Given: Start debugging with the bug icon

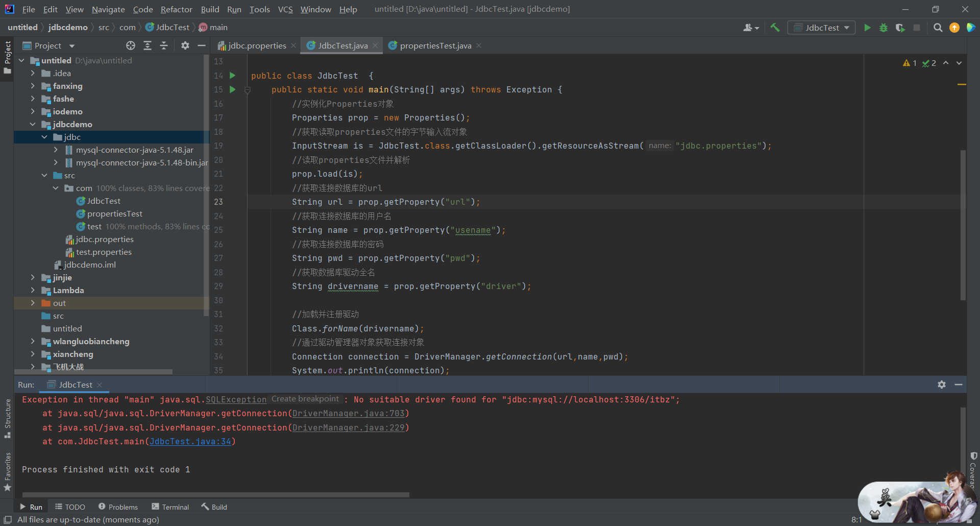Looking at the screenshot, I should 884,28.
